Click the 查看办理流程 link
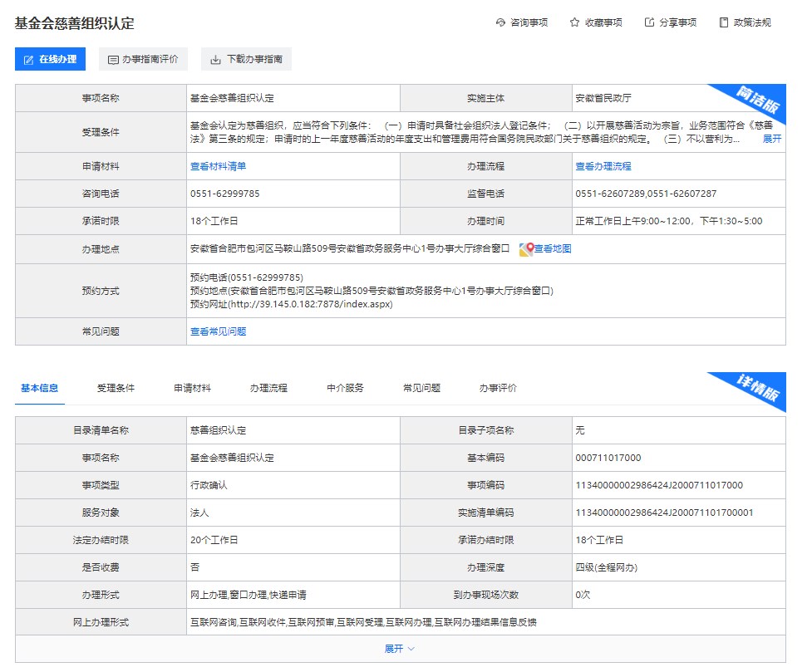The height and width of the screenshot is (672, 812). [x=603, y=166]
